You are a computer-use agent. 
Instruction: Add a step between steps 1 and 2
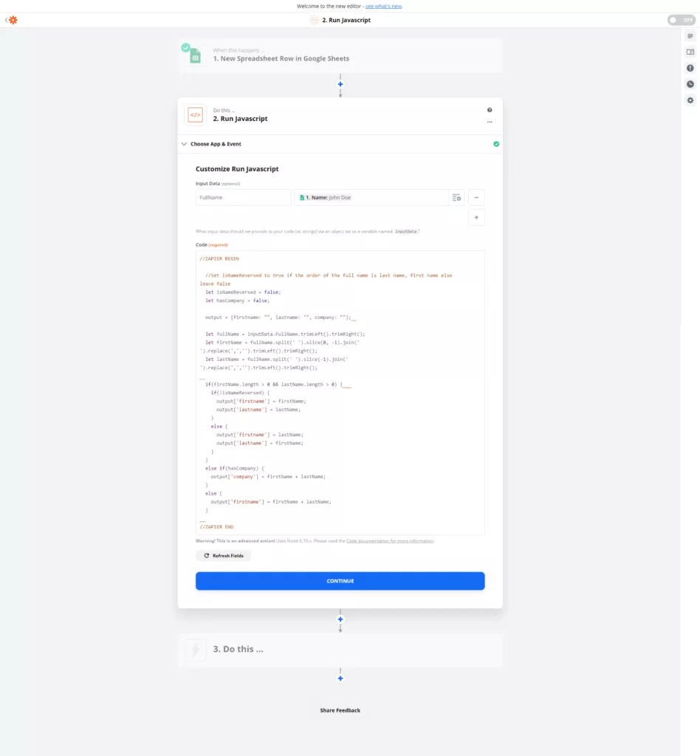coord(340,84)
